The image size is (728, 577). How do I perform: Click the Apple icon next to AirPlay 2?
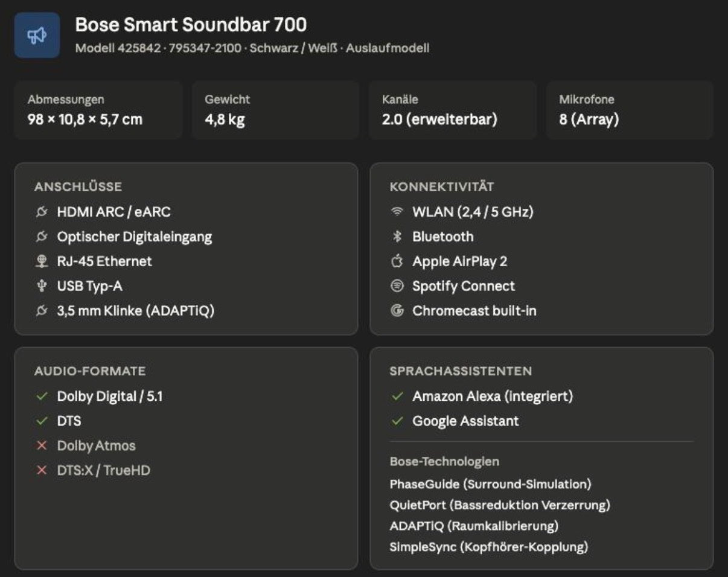click(x=397, y=261)
